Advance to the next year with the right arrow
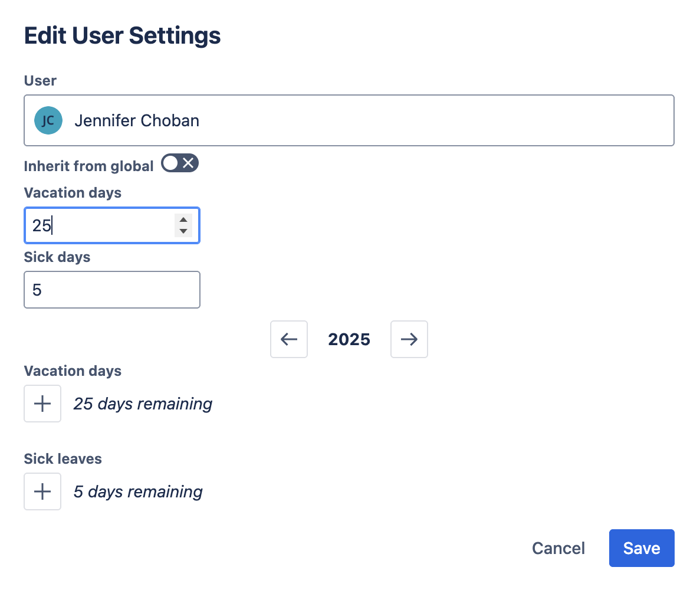This screenshot has height=590, width=700. [x=409, y=339]
